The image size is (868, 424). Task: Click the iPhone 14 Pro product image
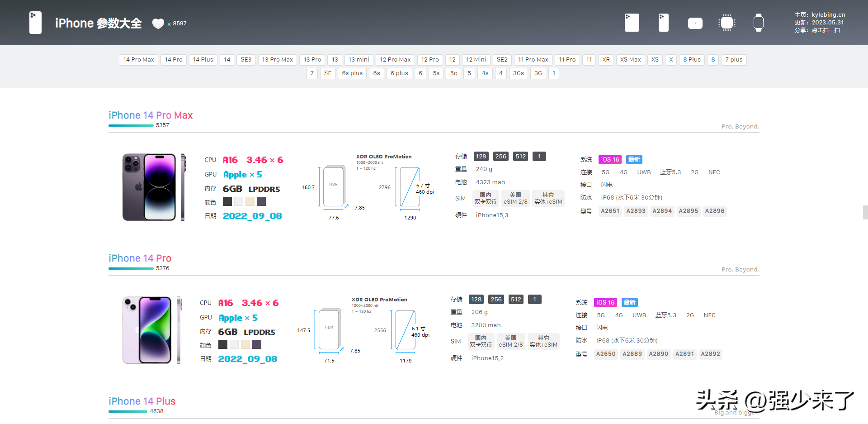(x=152, y=330)
